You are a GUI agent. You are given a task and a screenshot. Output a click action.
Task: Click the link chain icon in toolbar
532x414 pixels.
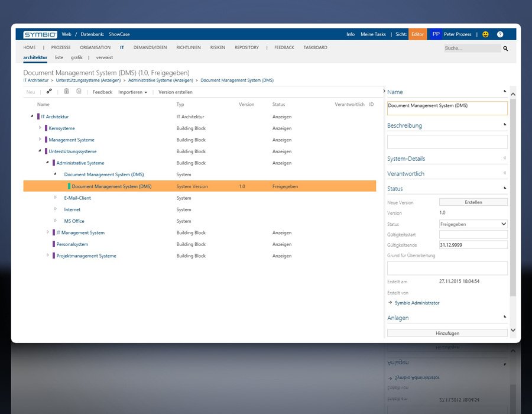click(x=49, y=91)
